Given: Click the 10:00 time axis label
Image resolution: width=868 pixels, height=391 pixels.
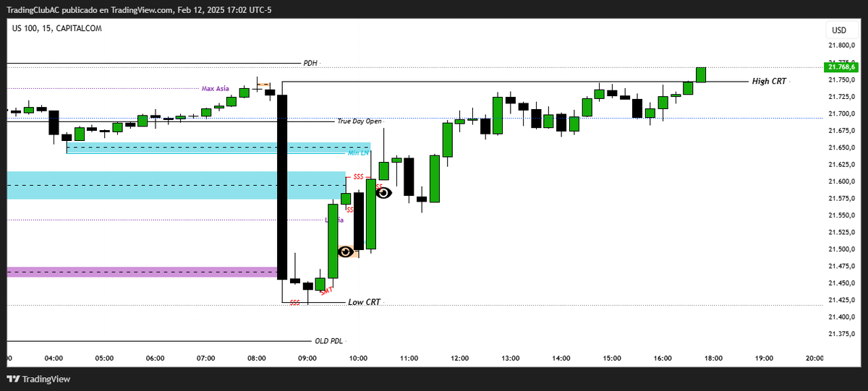Looking at the screenshot, I should [358, 358].
